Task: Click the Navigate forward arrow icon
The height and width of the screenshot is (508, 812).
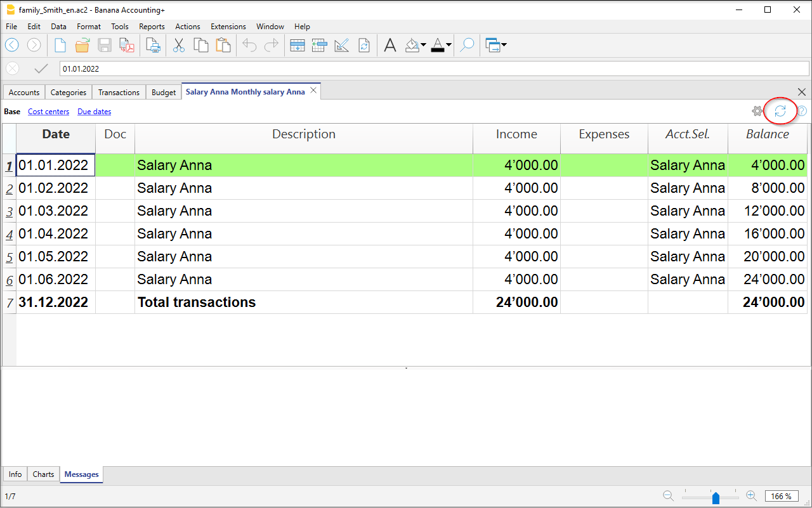Action: click(x=34, y=45)
